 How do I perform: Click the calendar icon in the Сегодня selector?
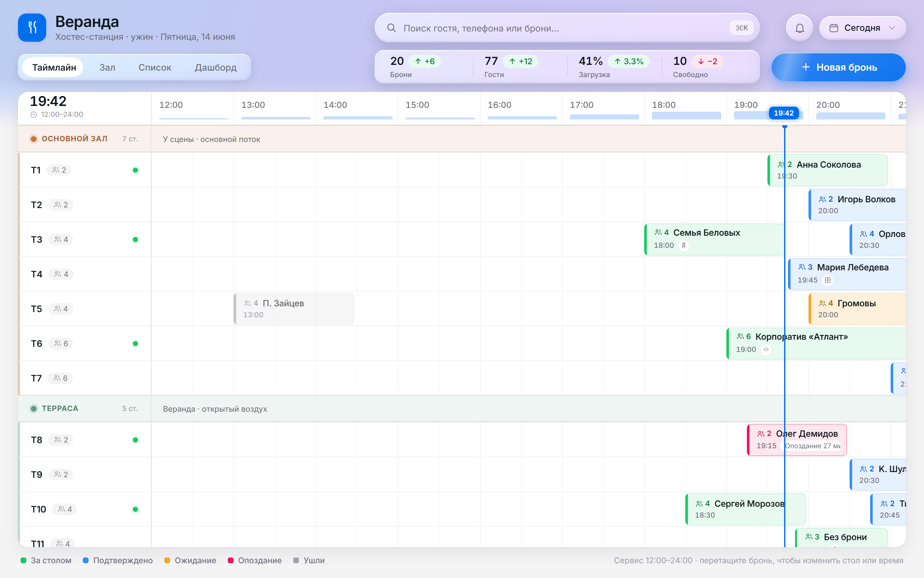tap(834, 28)
